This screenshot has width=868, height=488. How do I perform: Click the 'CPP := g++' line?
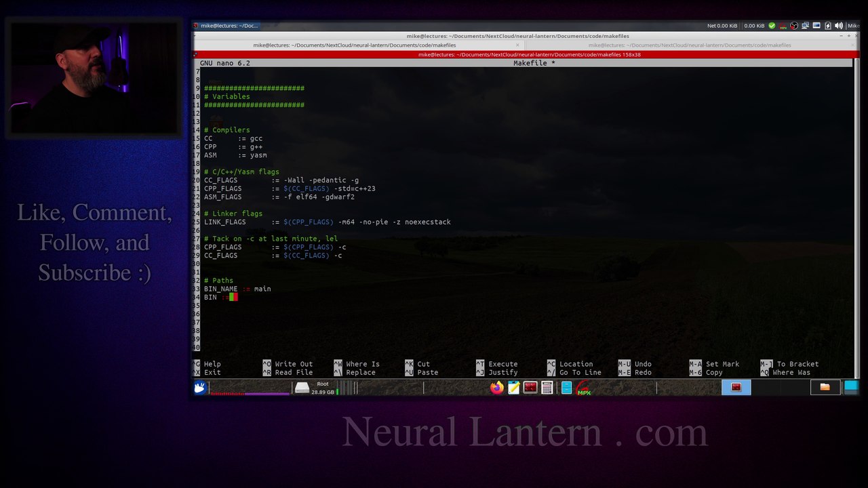[233, 147]
